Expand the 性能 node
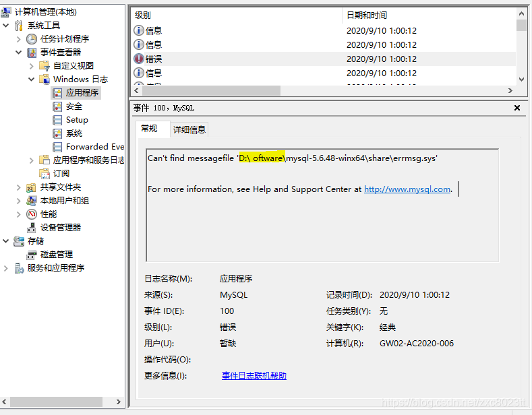The width and height of the screenshot is (532, 415). click(19, 214)
